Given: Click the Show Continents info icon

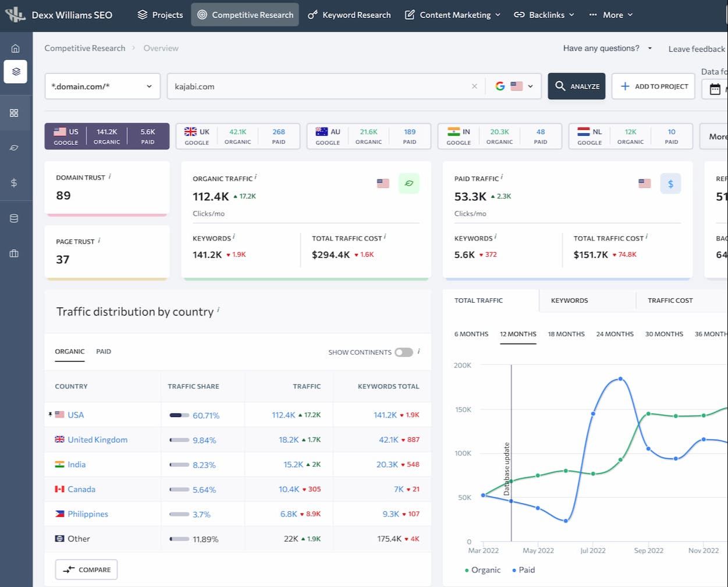Looking at the screenshot, I should click(418, 351).
